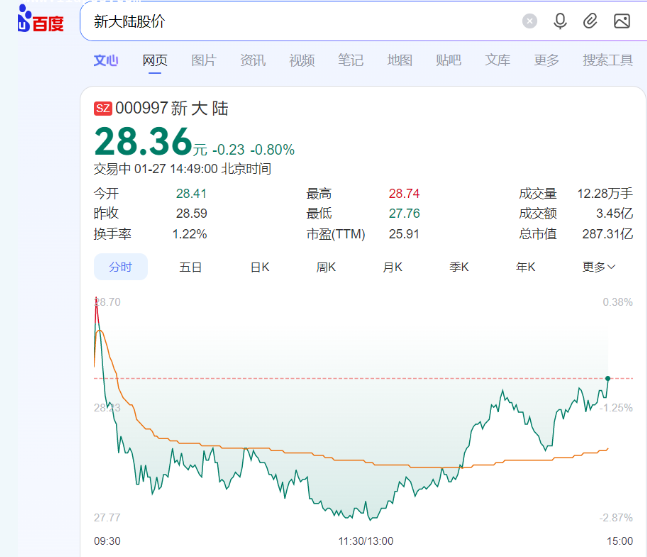Click the 15:00 axis label
Image resolution: width=647 pixels, height=557 pixels.
coord(619,541)
